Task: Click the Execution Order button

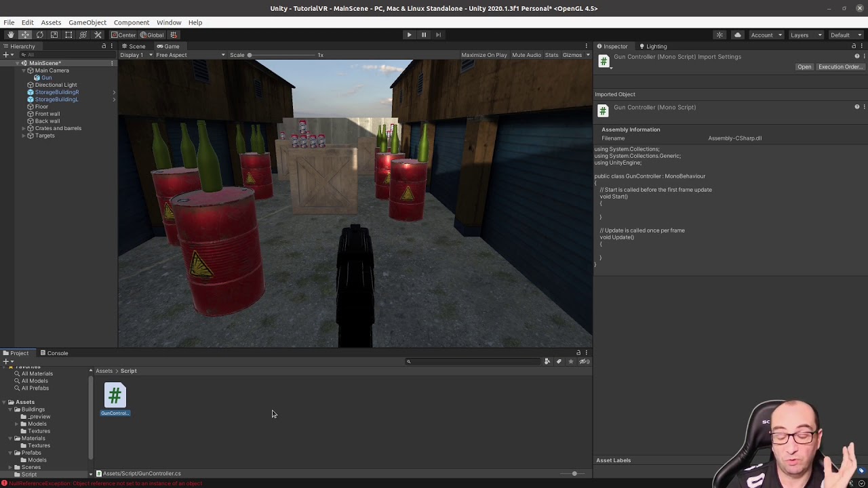Action: tap(840, 67)
